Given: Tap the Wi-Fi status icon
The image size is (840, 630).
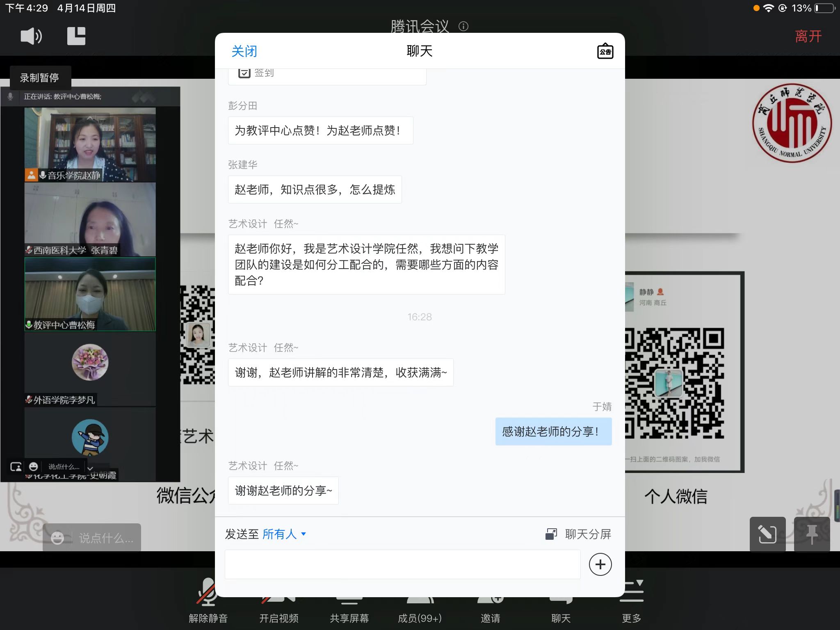Looking at the screenshot, I should 768,8.
